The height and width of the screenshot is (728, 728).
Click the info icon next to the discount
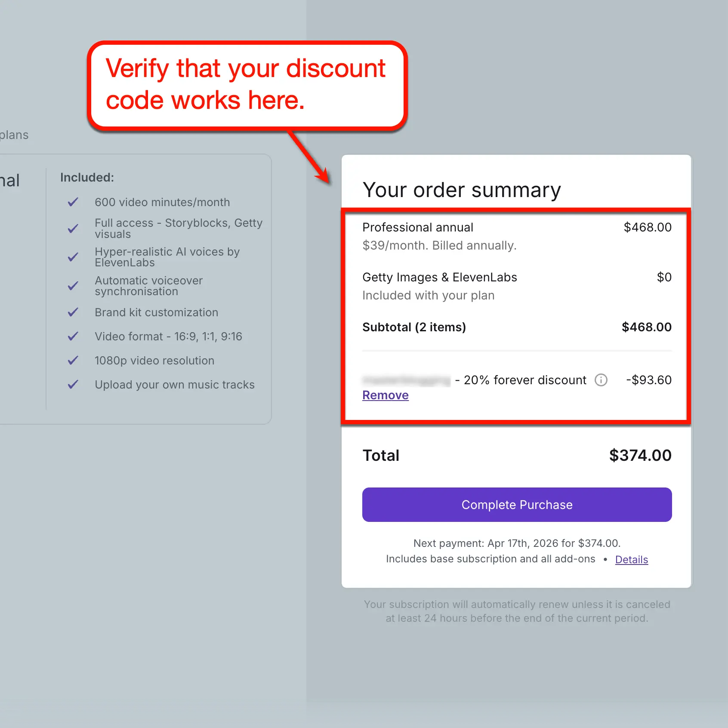[601, 380]
